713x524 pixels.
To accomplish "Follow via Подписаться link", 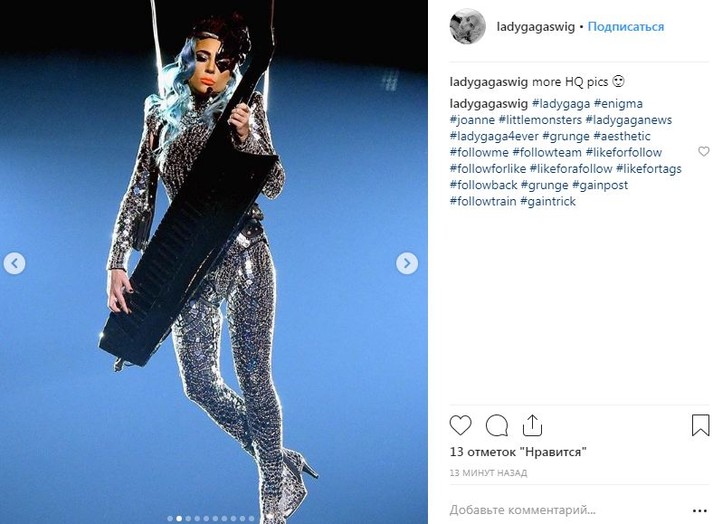I will 626,26.
